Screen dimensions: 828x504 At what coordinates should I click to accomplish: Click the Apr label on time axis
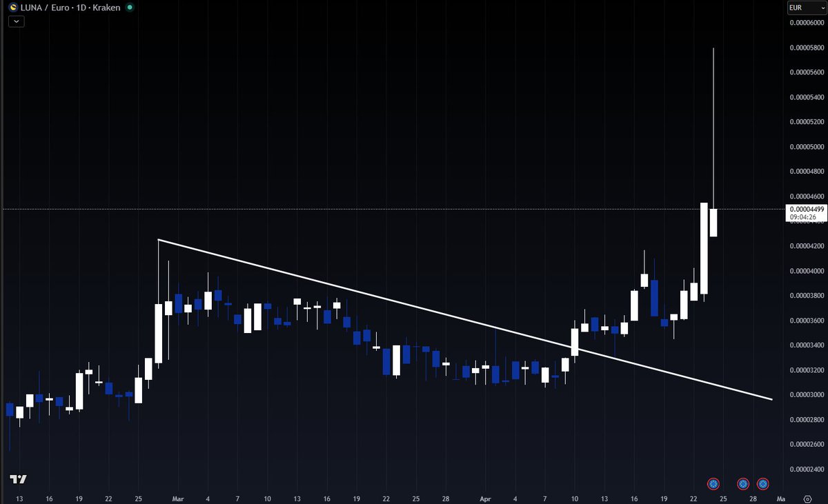tap(485, 498)
